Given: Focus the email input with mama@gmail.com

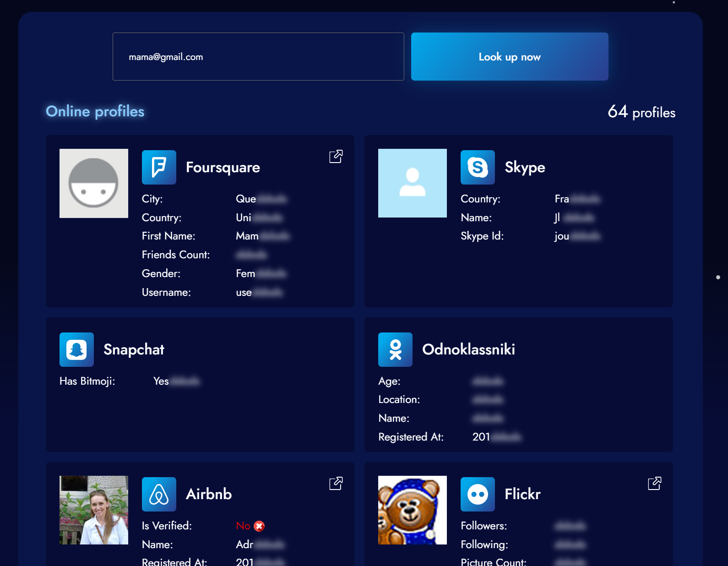Looking at the screenshot, I should point(258,56).
